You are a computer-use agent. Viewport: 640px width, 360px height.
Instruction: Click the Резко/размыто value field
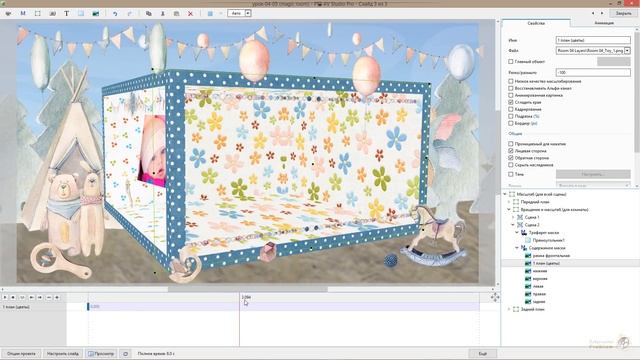[x=593, y=72]
